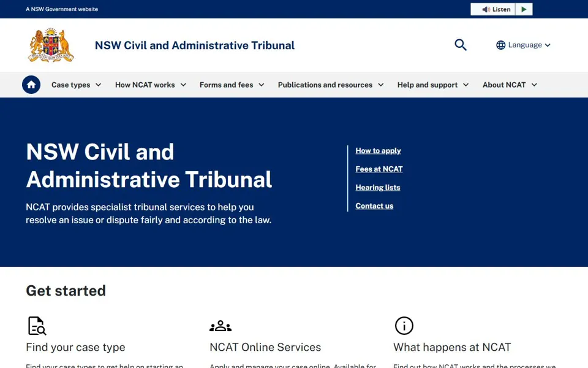Screen dimensions: 588x368
Task: Play the Listen audio with green arrow
Action: (524, 9)
